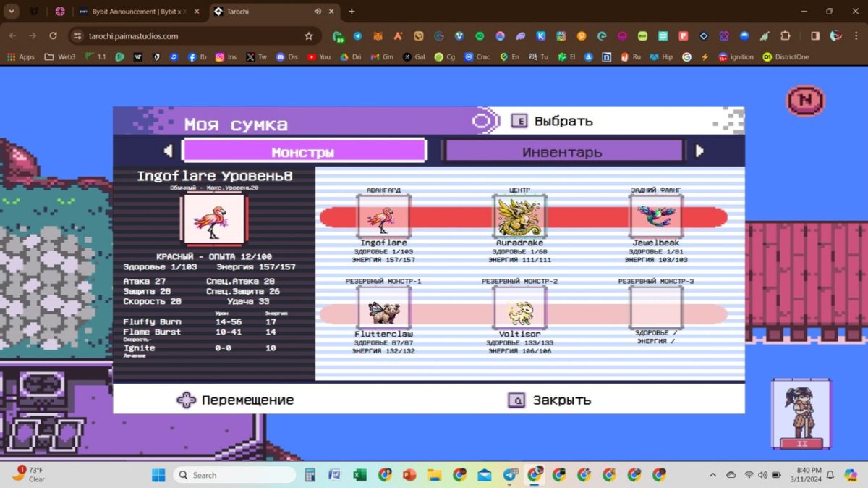Click the address bar with tarochi.paimastudios.com
The height and width of the screenshot is (488, 868).
click(x=195, y=35)
